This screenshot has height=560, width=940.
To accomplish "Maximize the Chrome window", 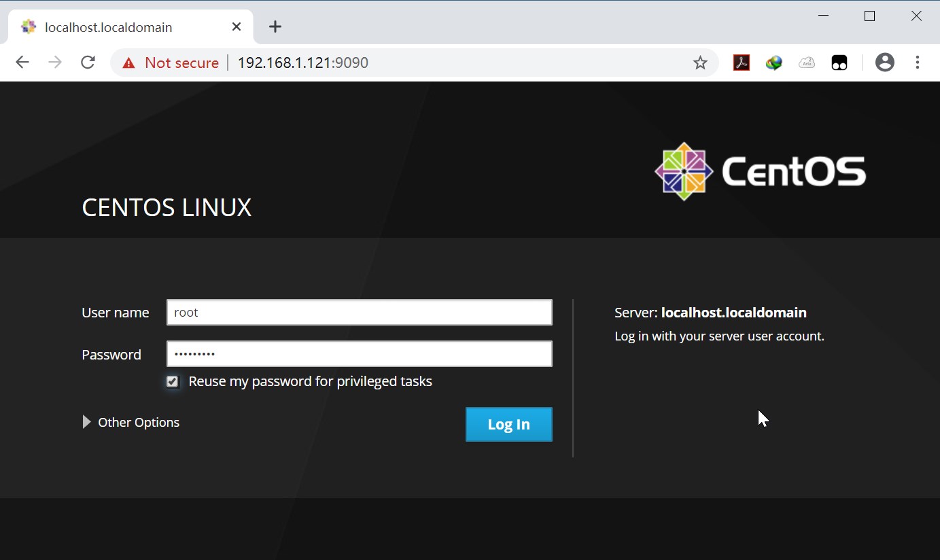I will 869,16.
